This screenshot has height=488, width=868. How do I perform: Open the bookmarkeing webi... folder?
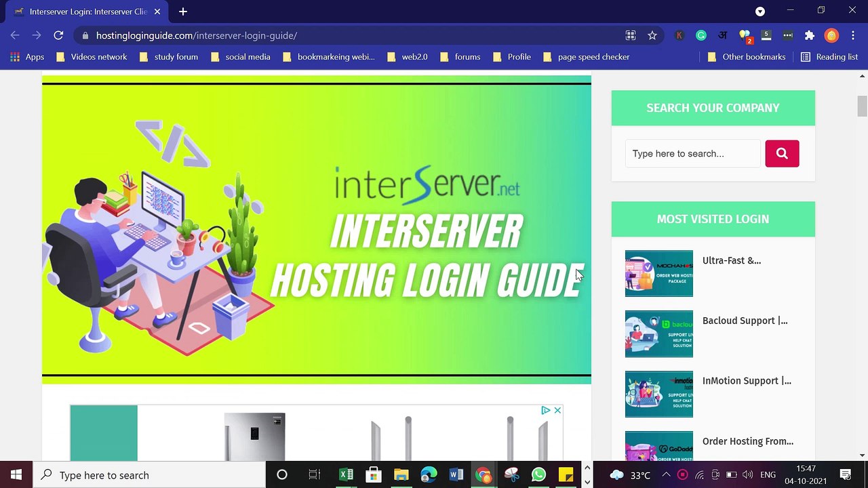(x=329, y=57)
